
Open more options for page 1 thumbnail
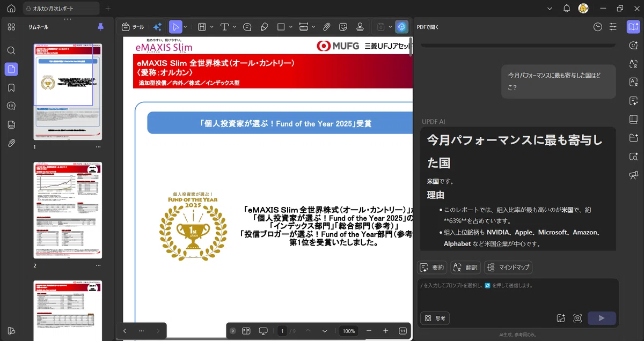(98, 146)
